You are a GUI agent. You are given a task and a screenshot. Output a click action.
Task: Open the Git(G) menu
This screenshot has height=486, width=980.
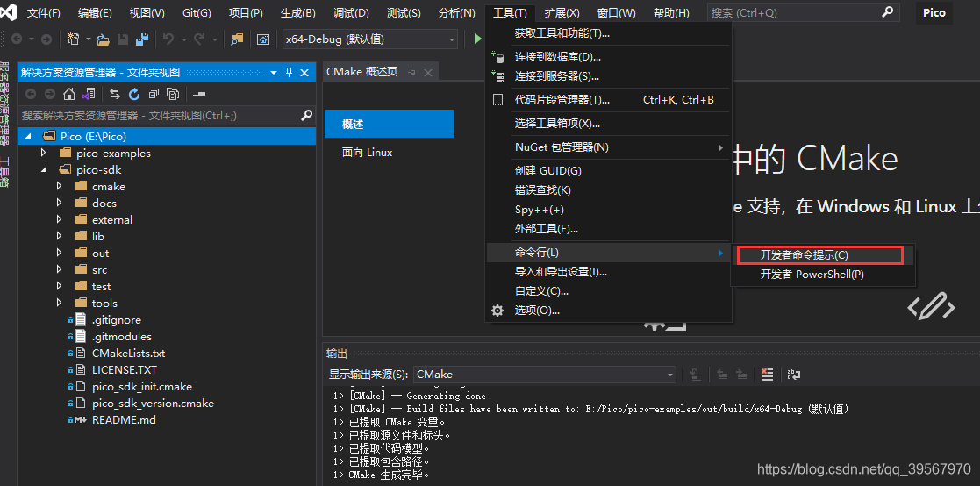click(197, 13)
